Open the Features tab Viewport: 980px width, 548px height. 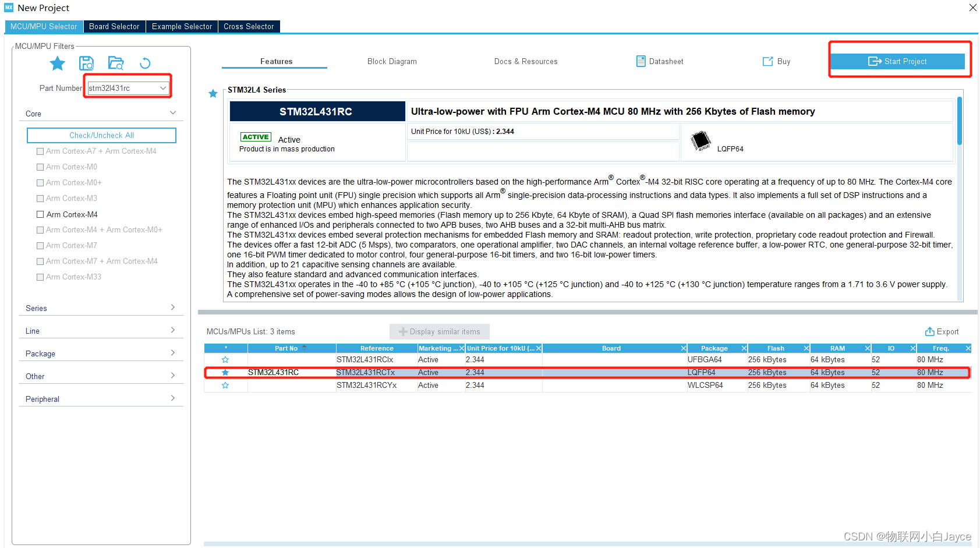tap(276, 61)
